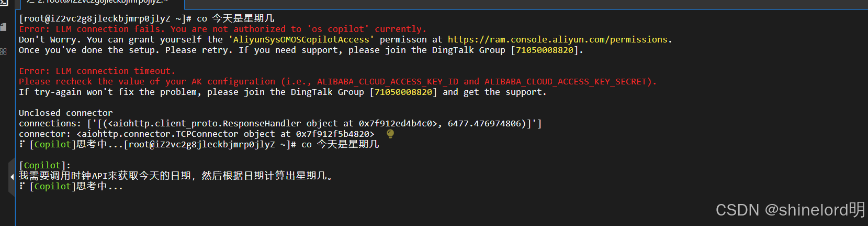Viewport: 868px width, 226px height.
Task: Click the DingTalk group number on the 'try-again' line
Action: [x=403, y=92]
